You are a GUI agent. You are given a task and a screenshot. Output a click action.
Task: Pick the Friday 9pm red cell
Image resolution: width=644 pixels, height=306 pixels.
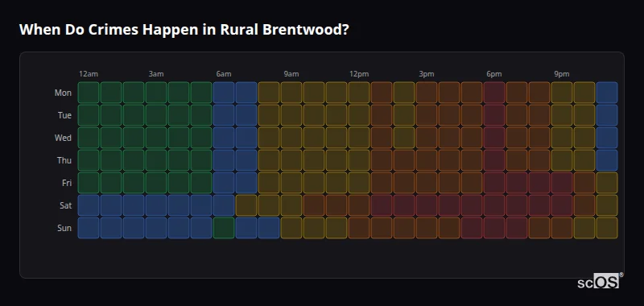point(562,183)
